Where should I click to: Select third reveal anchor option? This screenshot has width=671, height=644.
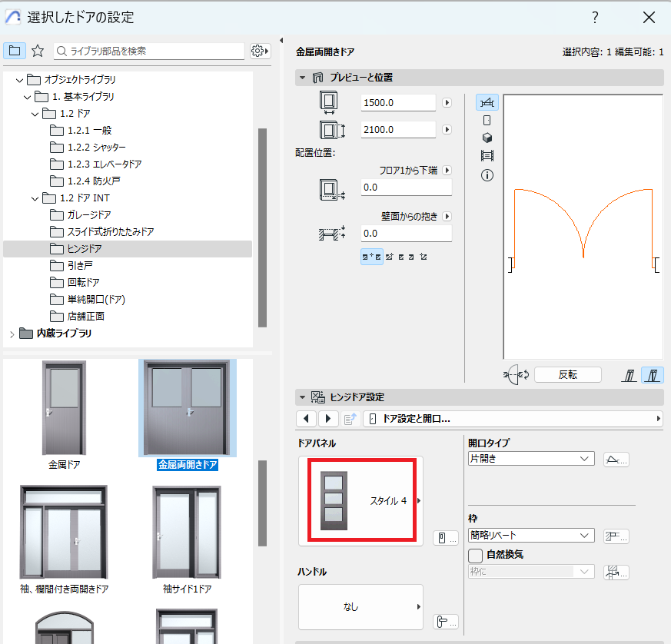click(401, 257)
